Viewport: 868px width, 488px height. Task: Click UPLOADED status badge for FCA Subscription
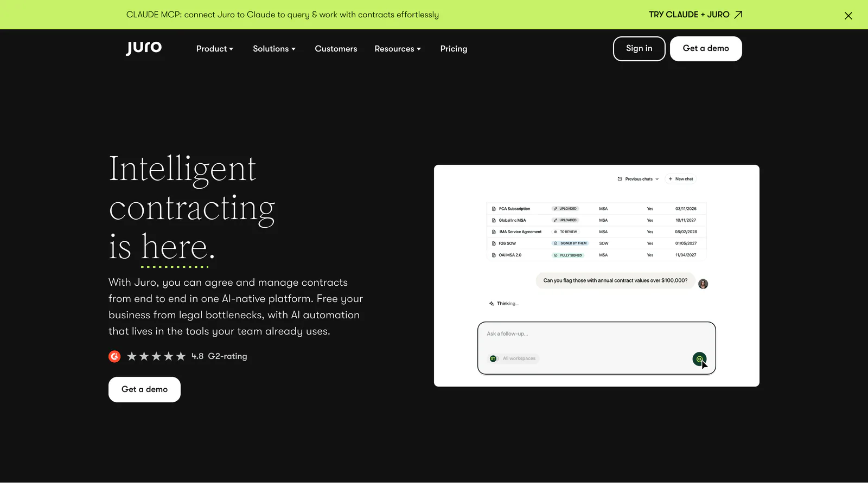[565, 209]
